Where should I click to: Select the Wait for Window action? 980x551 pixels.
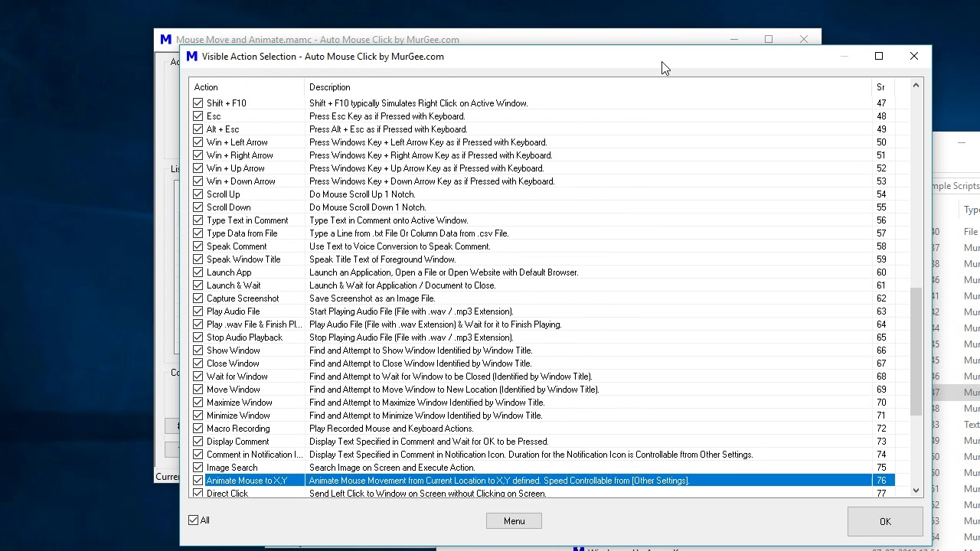[542, 377]
